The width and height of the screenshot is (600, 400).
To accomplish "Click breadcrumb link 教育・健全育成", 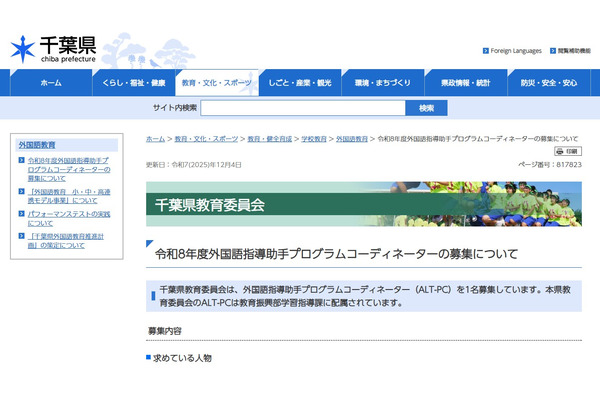I will coord(270,139).
